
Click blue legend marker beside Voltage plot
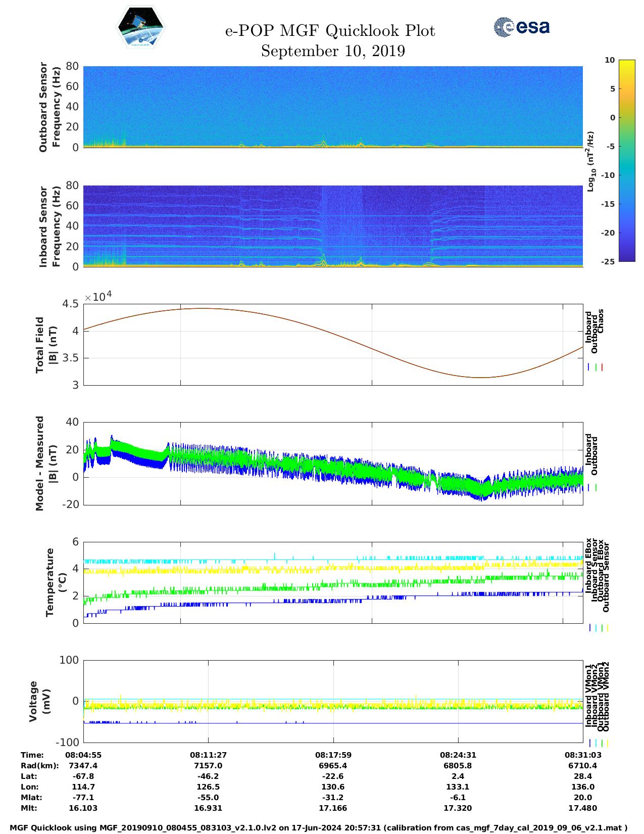589,743
